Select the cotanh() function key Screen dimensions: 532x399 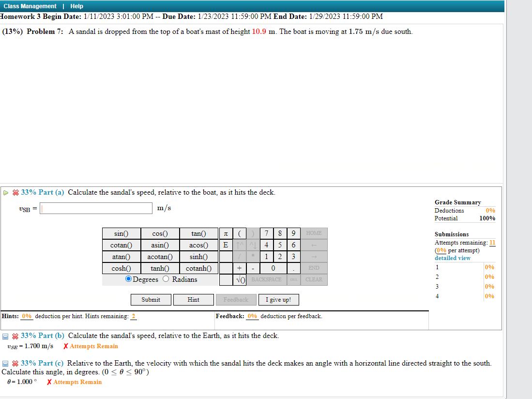[198, 268]
